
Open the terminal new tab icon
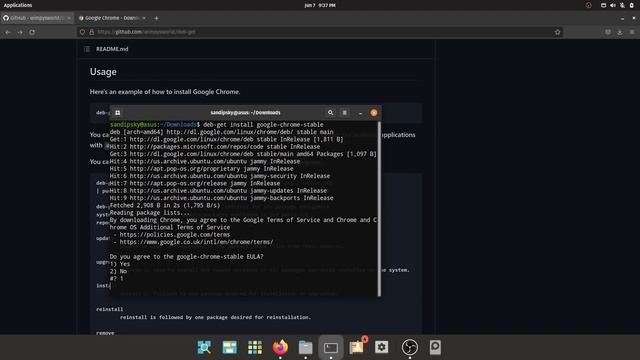coord(118,113)
